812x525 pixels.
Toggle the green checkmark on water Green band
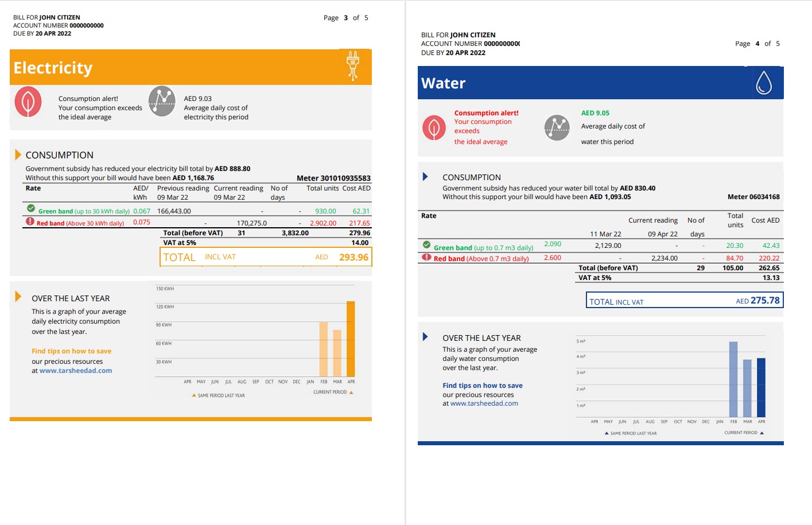[426, 245]
